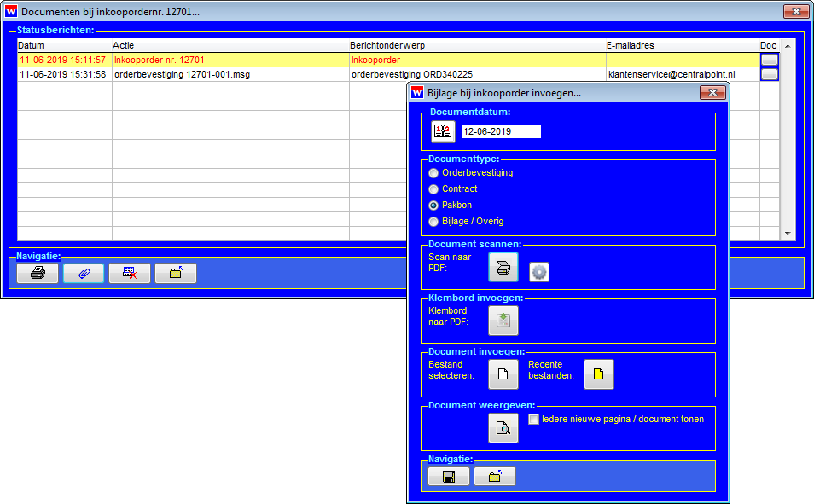Open scanner settings gear icon

click(539, 272)
